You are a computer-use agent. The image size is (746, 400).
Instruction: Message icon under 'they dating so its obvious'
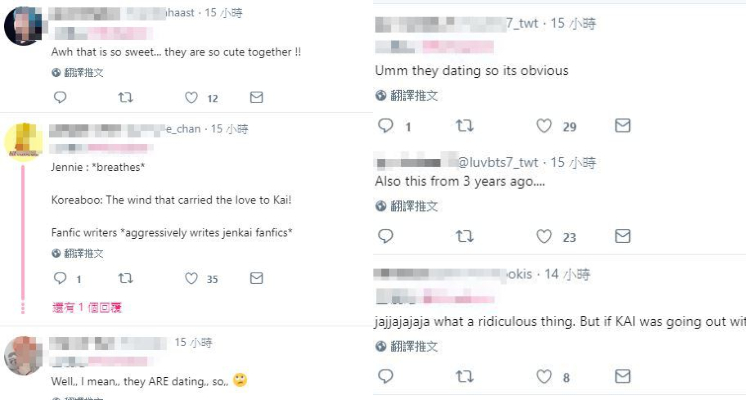coord(622,126)
